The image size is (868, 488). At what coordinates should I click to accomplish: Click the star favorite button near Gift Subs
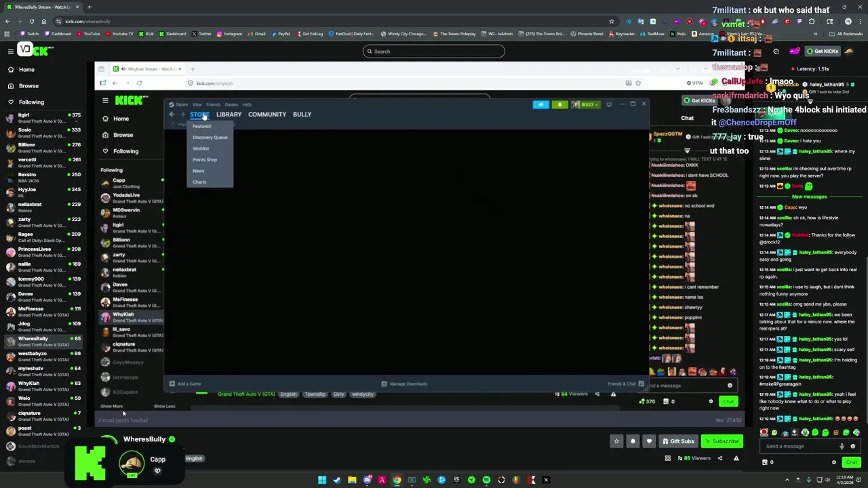pos(616,441)
